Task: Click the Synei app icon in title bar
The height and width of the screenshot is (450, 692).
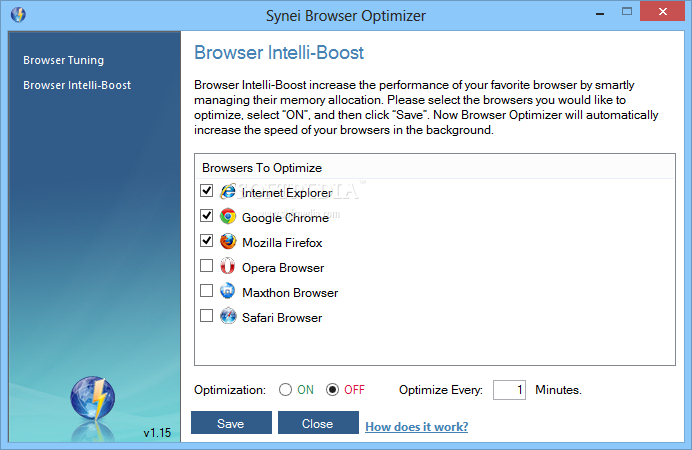Action: click(19, 15)
